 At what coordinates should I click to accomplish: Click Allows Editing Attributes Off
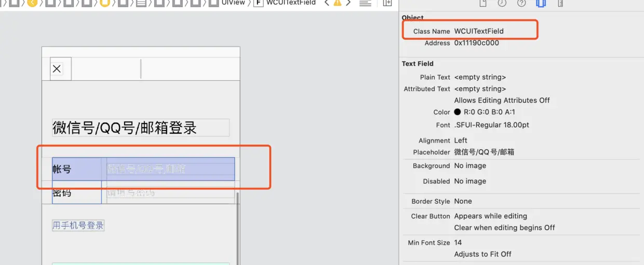tap(502, 101)
